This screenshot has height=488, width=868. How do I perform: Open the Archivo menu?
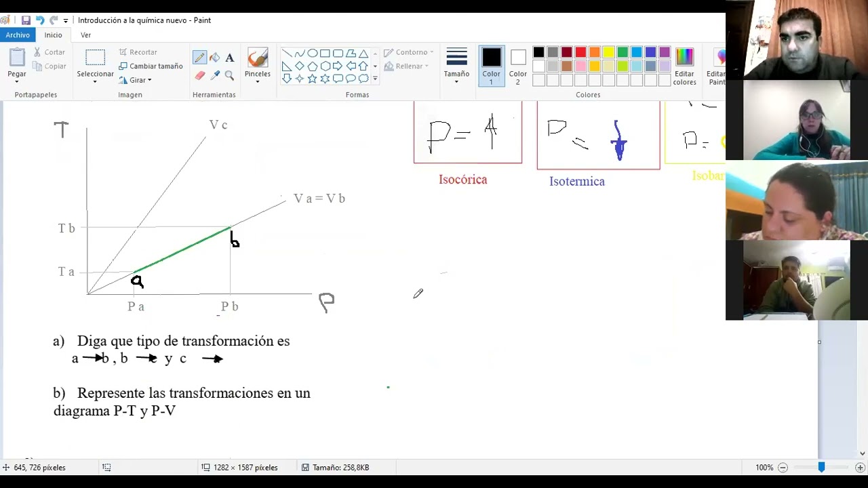click(x=18, y=35)
